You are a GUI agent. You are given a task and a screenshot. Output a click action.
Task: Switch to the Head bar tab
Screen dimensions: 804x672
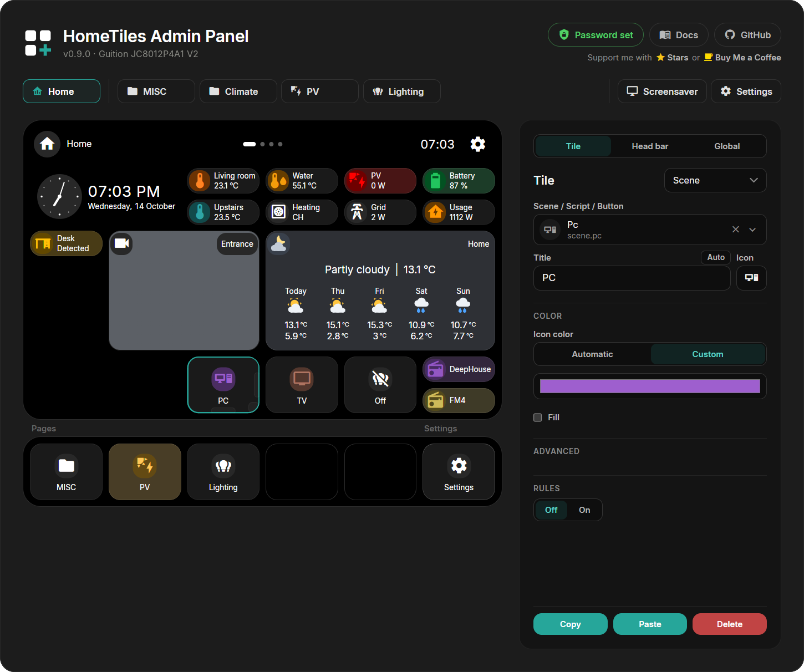point(650,146)
